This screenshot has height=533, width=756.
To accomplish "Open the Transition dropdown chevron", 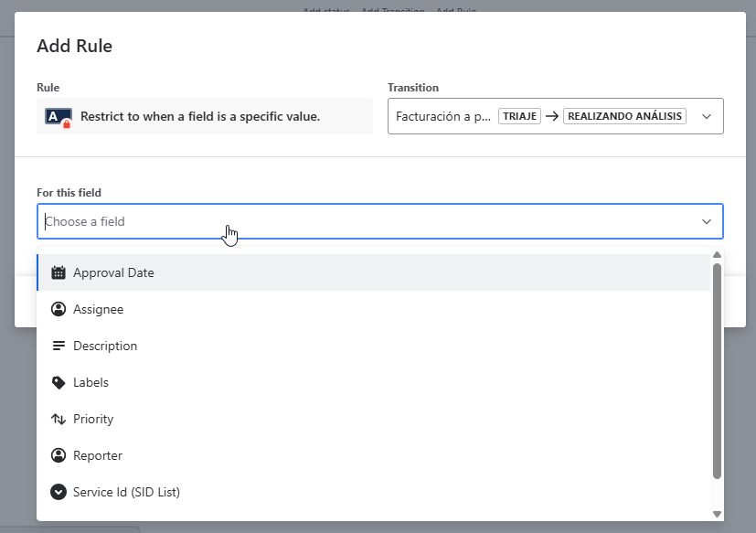I will coord(706,117).
